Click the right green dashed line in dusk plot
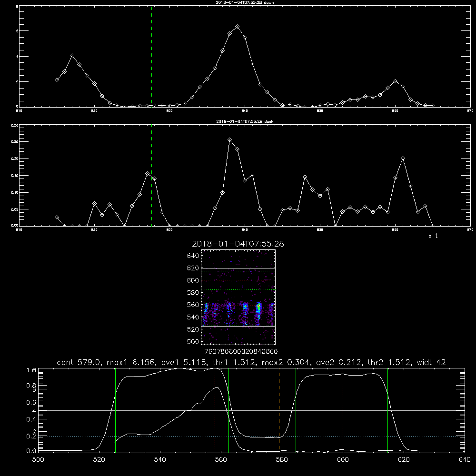The height and width of the screenshot is (476, 476). coord(263,175)
